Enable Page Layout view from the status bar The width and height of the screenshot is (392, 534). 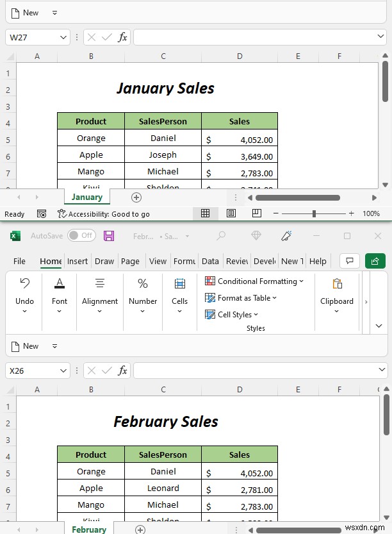[x=231, y=213]
